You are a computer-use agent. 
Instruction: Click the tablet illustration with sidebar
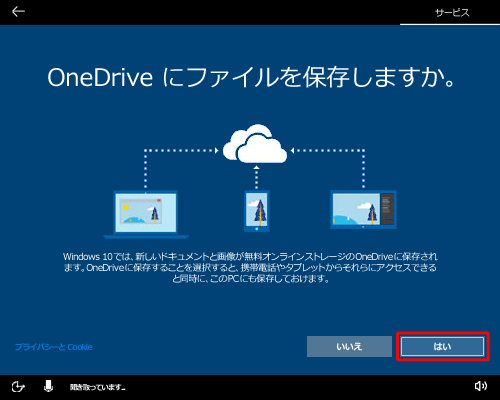[363, 209]
